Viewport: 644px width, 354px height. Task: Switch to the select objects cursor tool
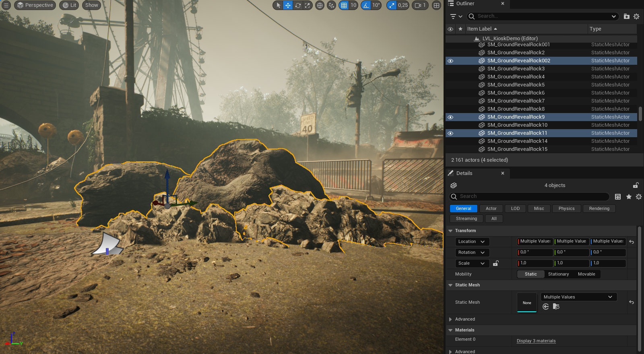coord(278,5)
